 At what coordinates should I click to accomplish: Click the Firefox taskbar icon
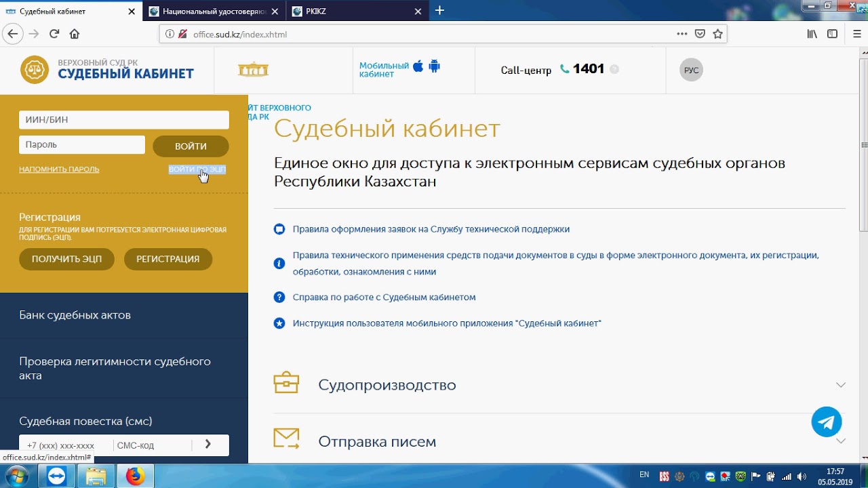click(136, 476)
